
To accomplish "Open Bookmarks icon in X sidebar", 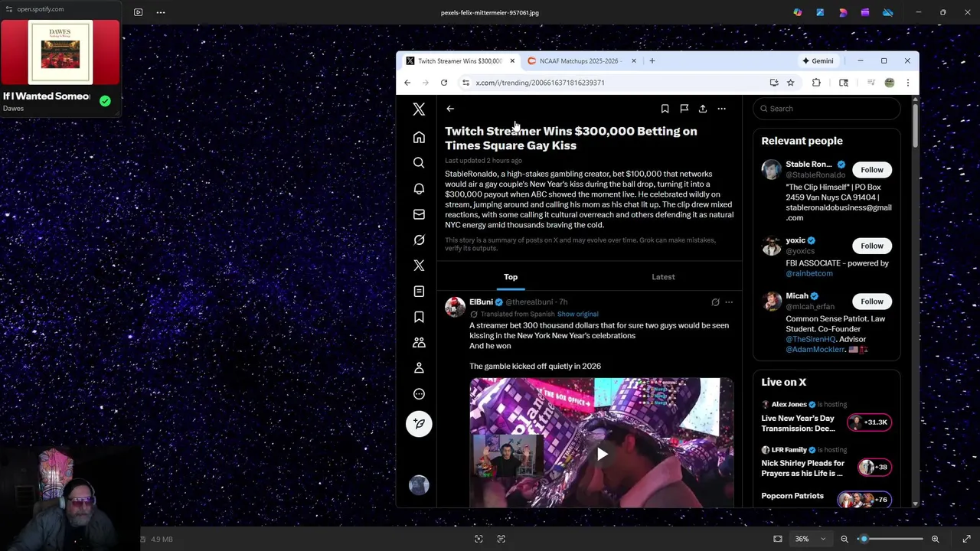I will pos(419,317).
